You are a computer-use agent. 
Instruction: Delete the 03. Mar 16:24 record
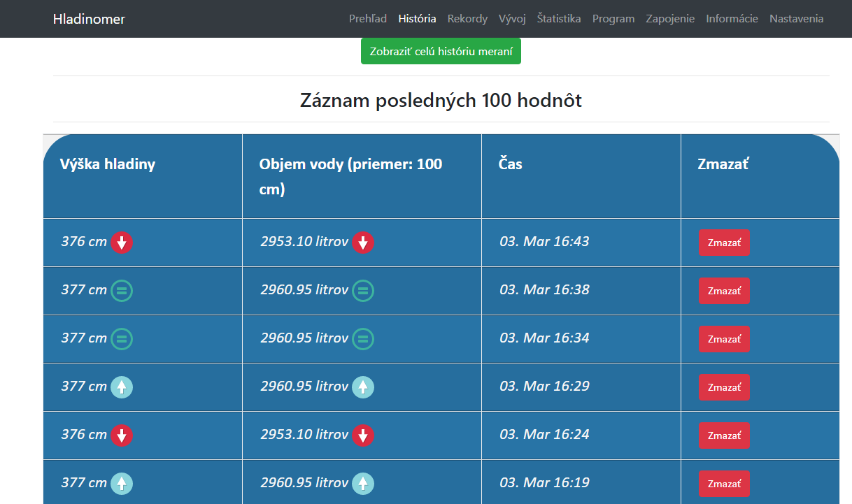tap(724, 435)
